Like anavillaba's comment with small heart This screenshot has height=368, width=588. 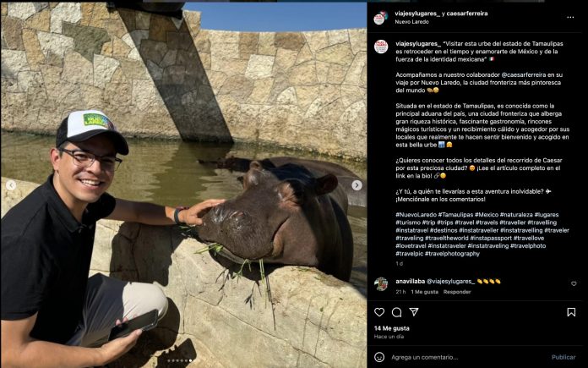click(574, 284)
